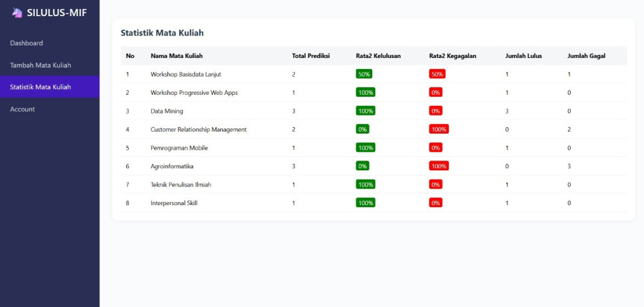Select the Workshop Progressive Web Apps row
This screenshot has height=307, width=644.
[x=374, y=93]
